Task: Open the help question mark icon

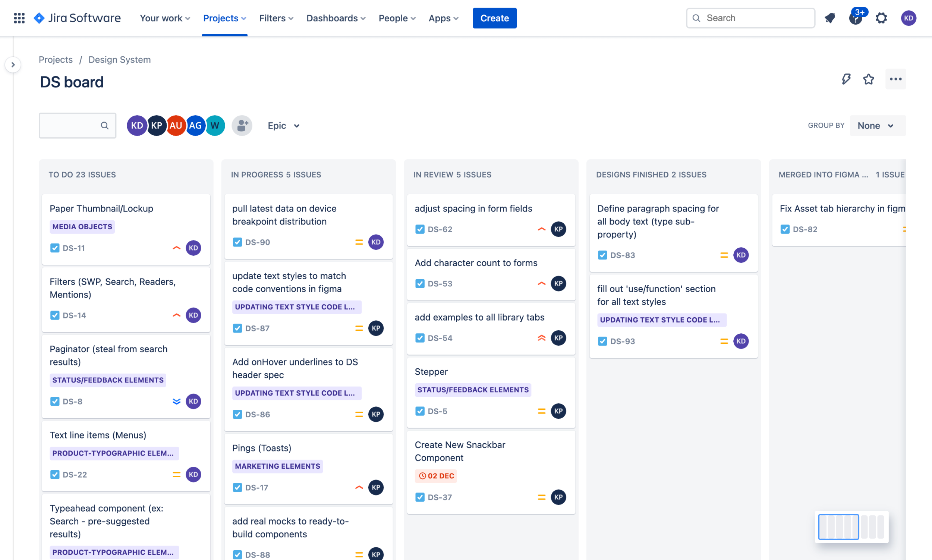Action: click(856, 18)
